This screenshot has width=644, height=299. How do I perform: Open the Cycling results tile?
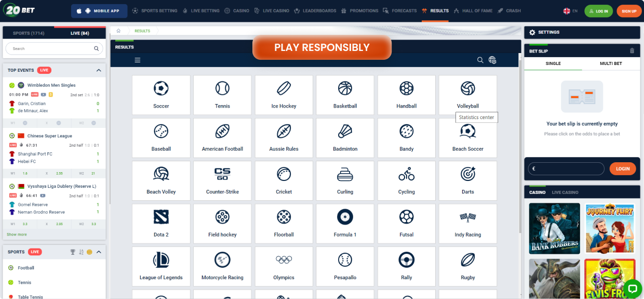coord(406,181)
